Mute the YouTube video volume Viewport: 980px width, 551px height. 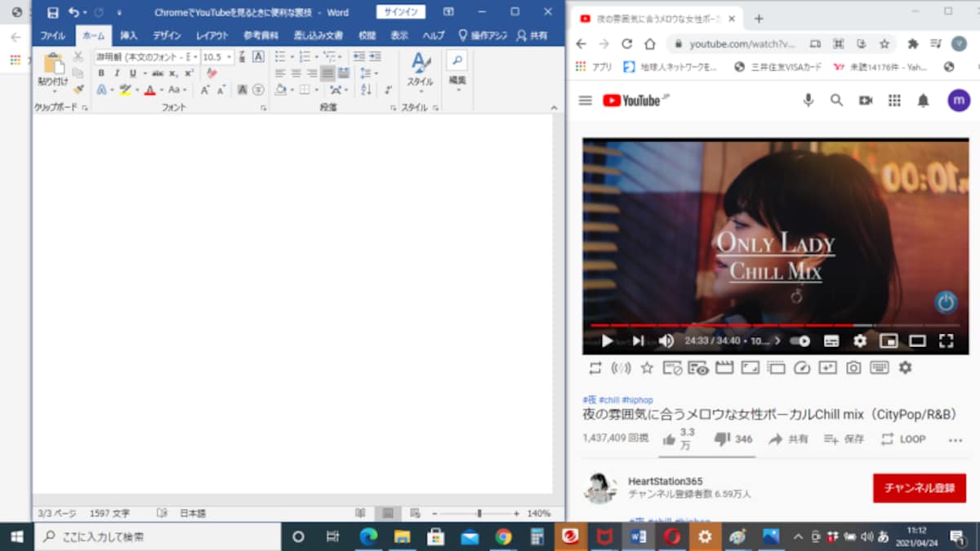click(x=666, y=341)
